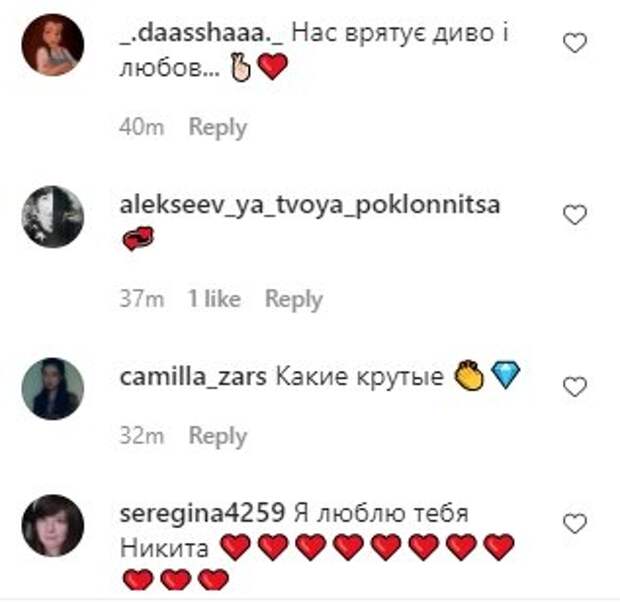This screenshot has height=602, width=620.
Task: Click the 40m timestamp
Action: pos(142,127)
